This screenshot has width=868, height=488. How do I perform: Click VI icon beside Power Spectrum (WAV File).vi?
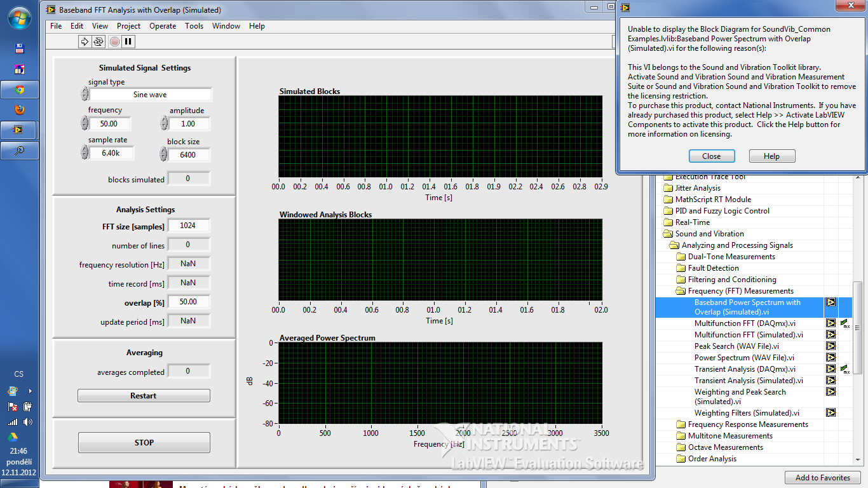pos(831,358)
